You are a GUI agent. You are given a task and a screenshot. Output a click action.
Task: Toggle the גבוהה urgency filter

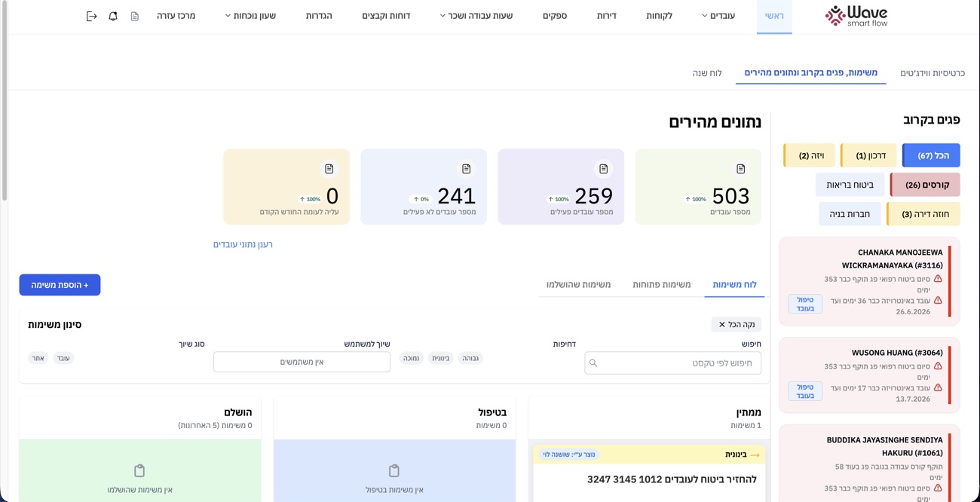pos(470,358)
